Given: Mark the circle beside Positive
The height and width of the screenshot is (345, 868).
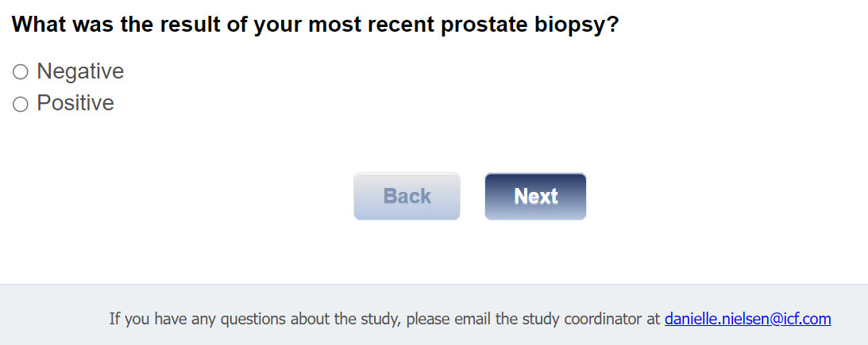Looking at the screenshot, I should pos(21,104).
